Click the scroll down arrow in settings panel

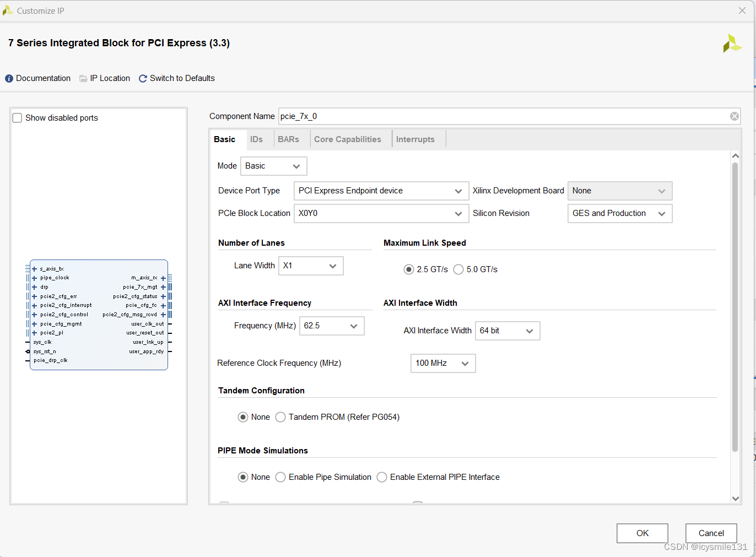click(735, 498)
